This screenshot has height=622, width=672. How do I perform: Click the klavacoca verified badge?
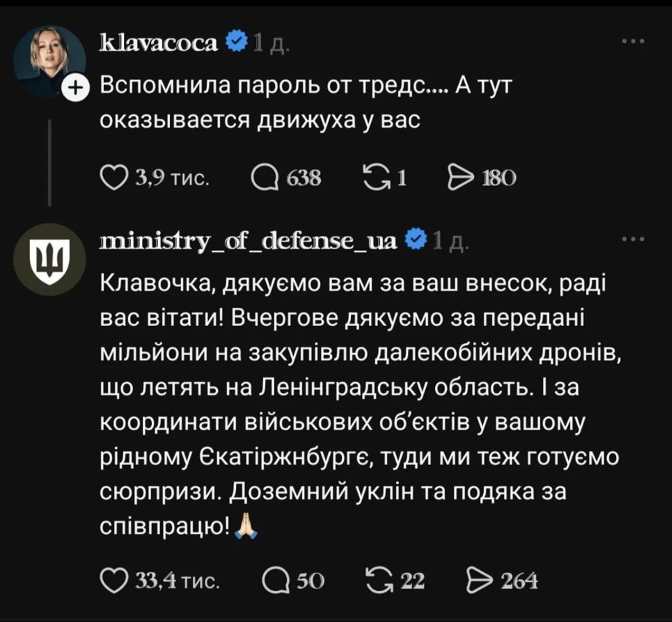coord(236,42)
